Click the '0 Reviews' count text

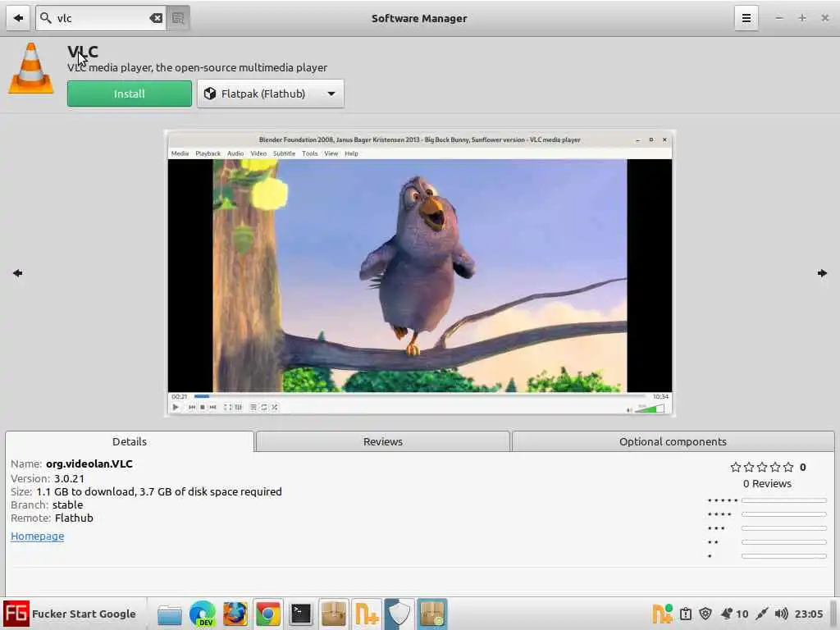tap(767, 484)
